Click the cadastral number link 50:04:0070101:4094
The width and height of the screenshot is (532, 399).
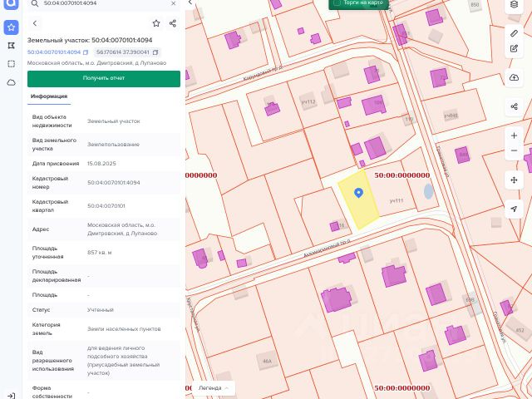(x=54, y=52)
